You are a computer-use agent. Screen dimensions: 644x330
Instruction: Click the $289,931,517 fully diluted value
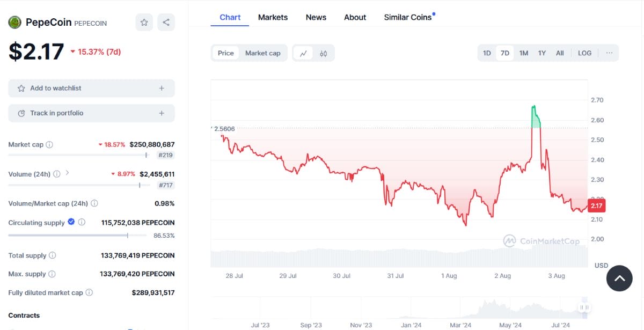[x=153, y=292]
